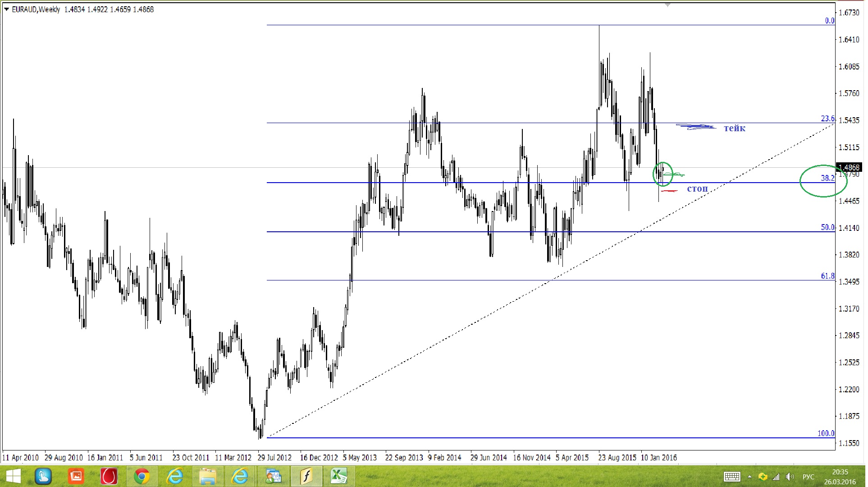This screenshot has width=868, height=487.
Task: Switch to the MetaTrader terminal taskbar icon
Action: click(x=273, y=476)
